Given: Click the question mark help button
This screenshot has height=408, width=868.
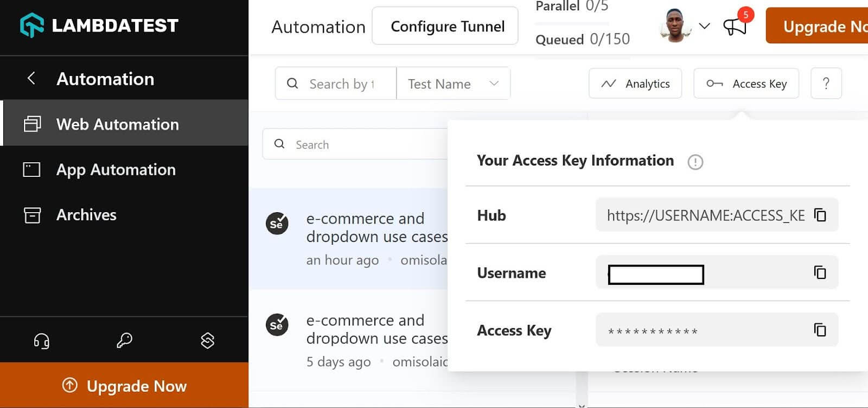Looking at the screenshot, I should point(826,84).
